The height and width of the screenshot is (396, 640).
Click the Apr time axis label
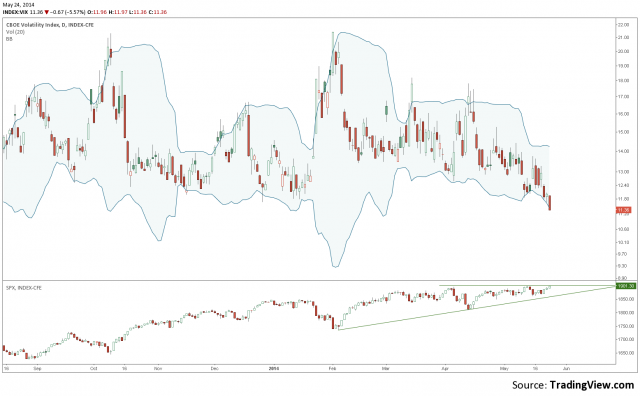445,368
